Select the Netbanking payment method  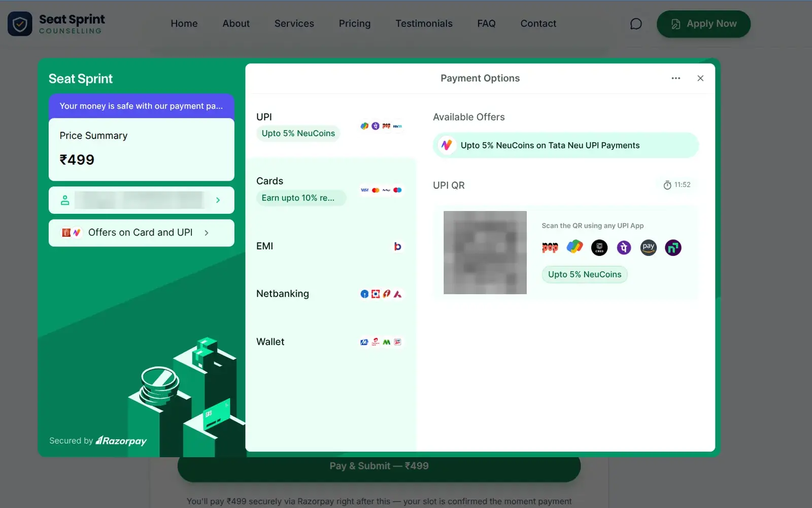pos(331,294)
